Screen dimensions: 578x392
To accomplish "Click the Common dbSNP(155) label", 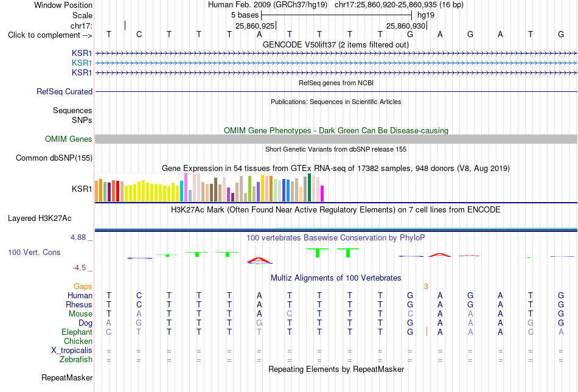I will (x=54, y=158).
